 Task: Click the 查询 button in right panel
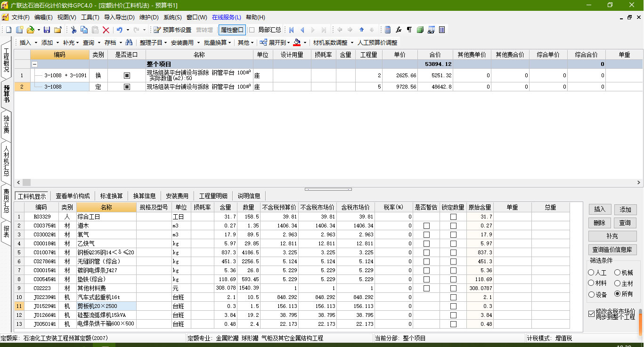(x=625, y=223)
